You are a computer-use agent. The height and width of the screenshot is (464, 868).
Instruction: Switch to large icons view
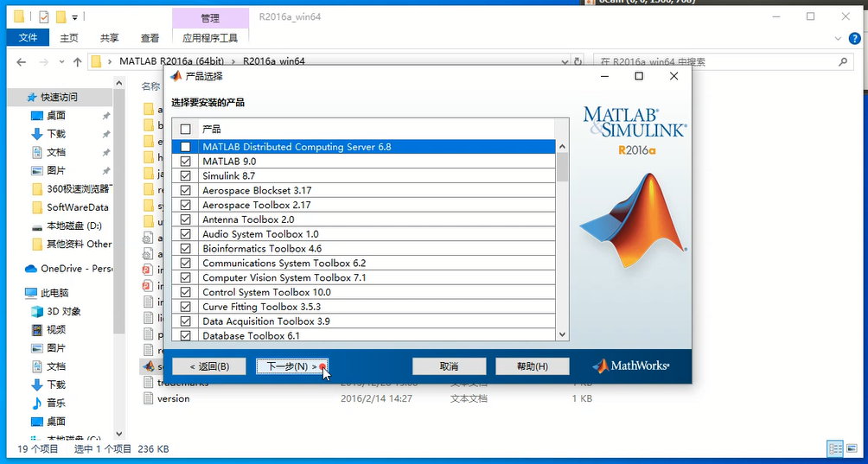click(852, 448)
